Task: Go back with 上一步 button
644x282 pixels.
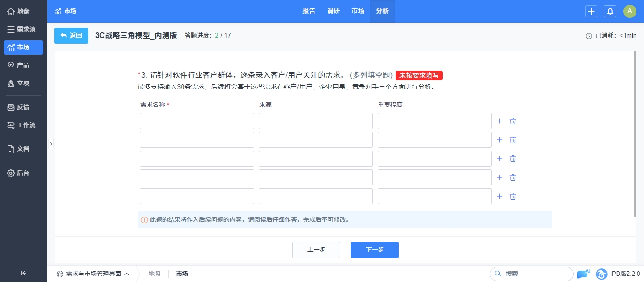Action: [316, 250]
